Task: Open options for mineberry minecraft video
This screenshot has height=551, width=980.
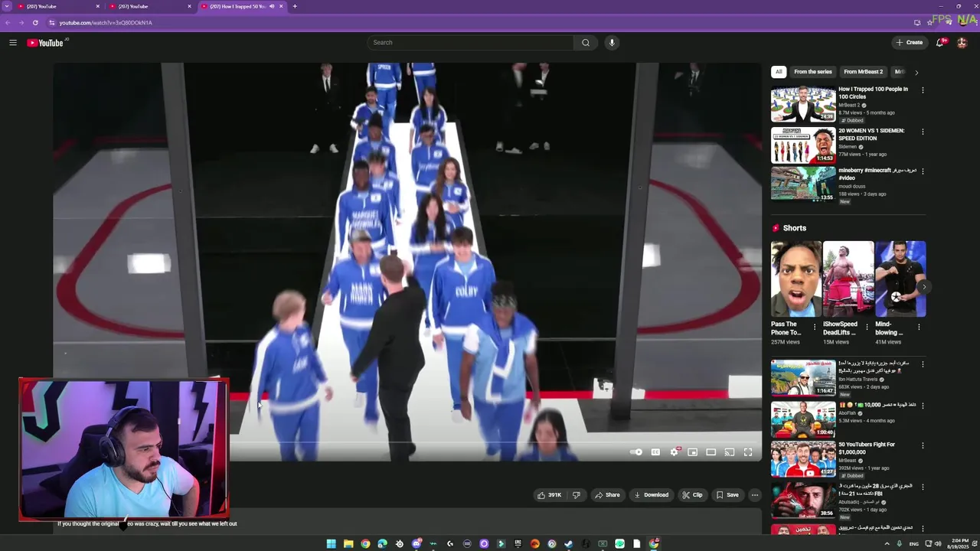Action: click(x=923, y=171)
